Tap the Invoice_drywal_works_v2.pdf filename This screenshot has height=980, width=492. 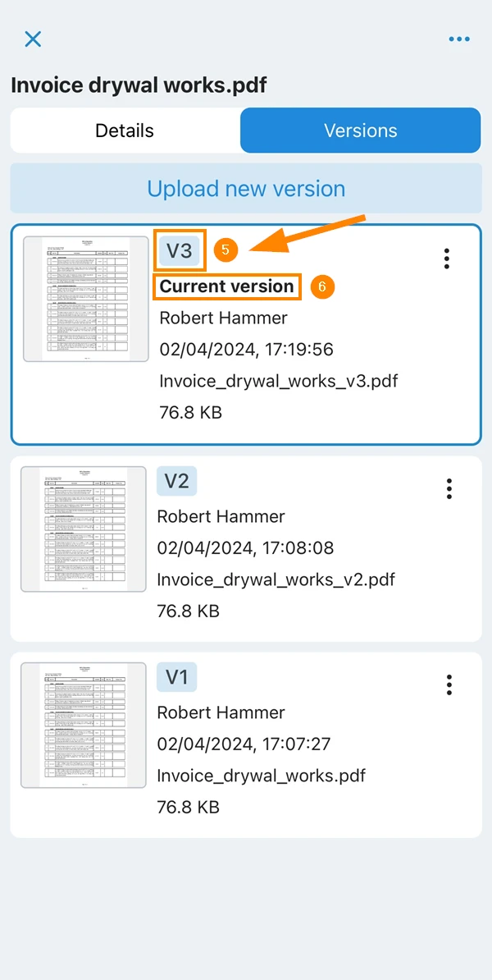(x=276, y=579)
